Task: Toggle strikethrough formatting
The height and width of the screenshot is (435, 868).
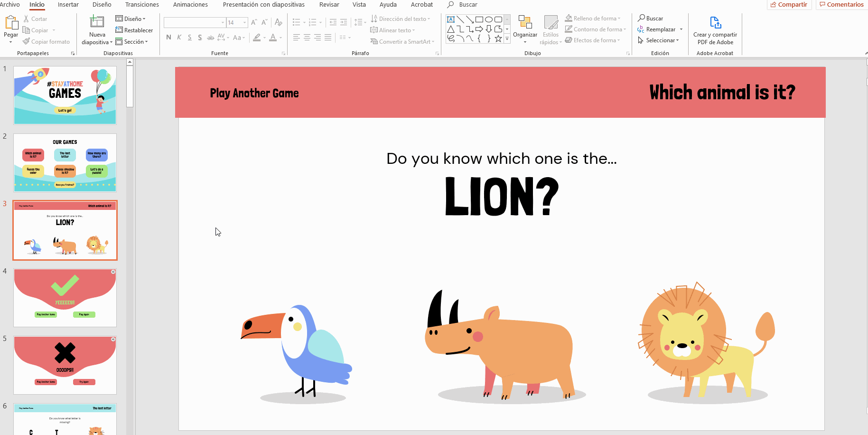Action: click(x=210, y=38)
